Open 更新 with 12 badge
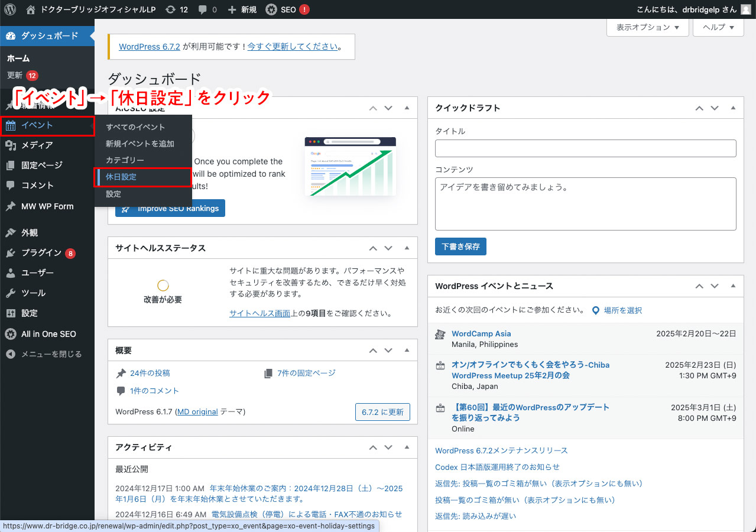 pyautogui.click(x=22, y=75)
